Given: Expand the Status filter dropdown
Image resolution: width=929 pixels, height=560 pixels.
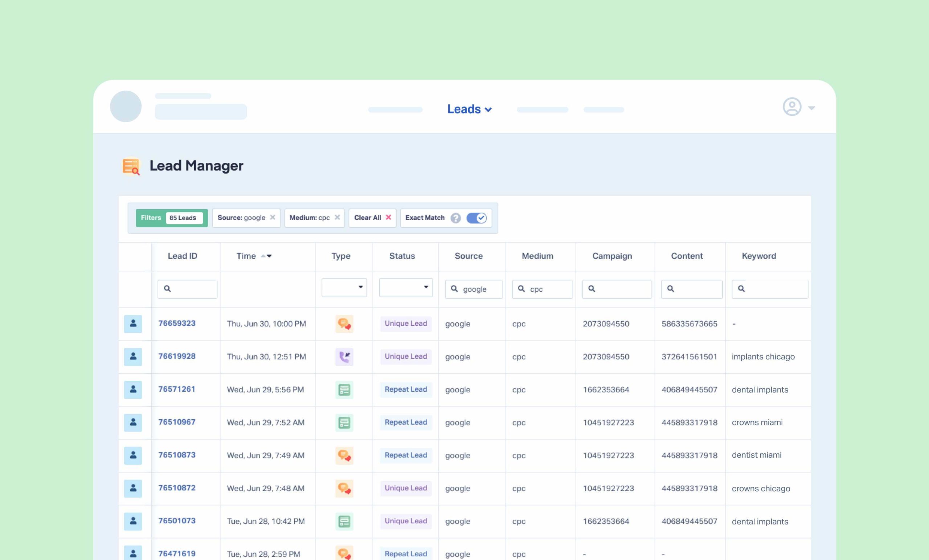Looking at the screenshot, I should (x=404, y=287).
